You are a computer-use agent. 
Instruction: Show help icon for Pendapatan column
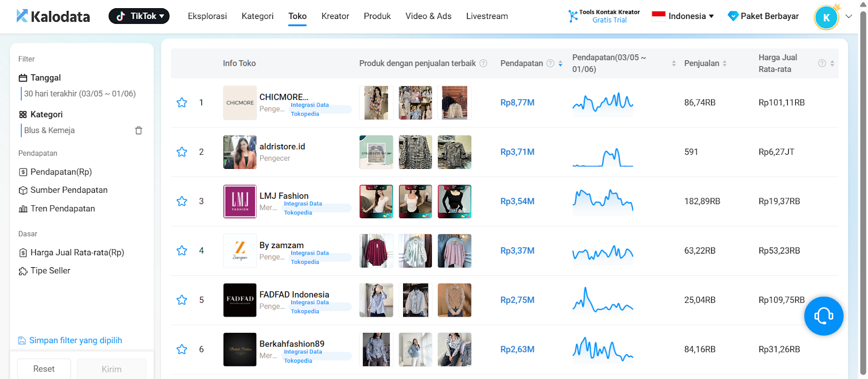point(550,64)
